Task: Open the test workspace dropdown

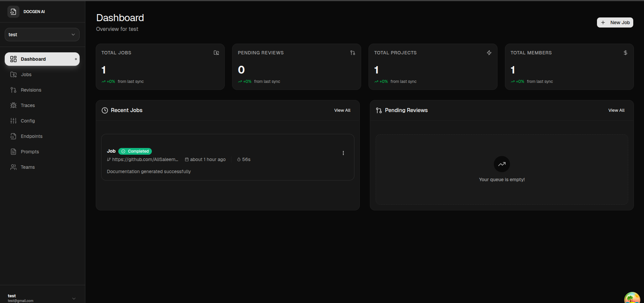Action: [x=42, y=35]
